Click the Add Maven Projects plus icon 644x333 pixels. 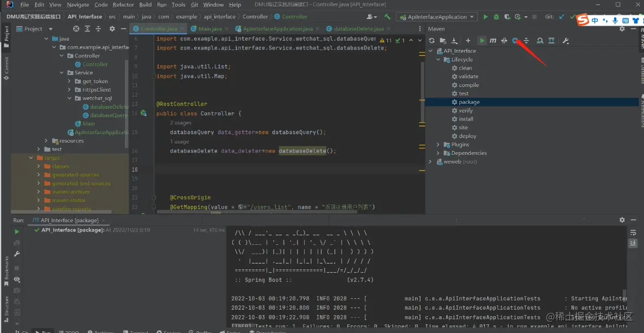coord(468,41)
